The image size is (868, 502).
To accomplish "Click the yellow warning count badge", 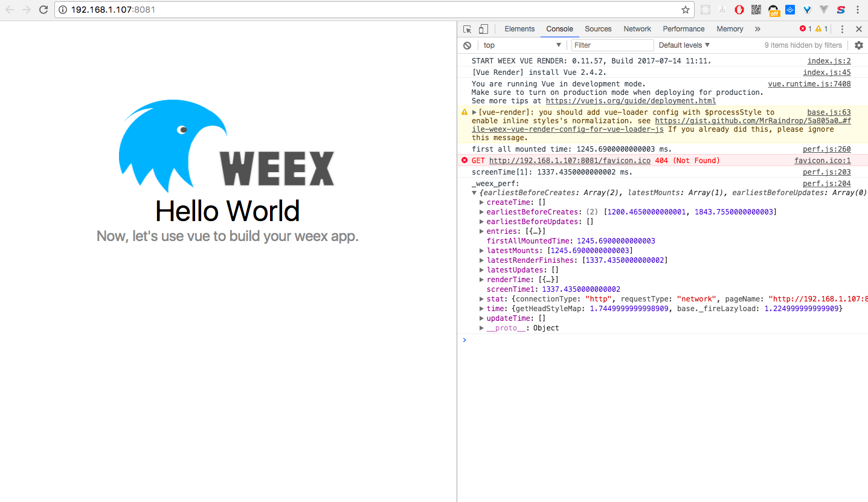I will (821, 29).
